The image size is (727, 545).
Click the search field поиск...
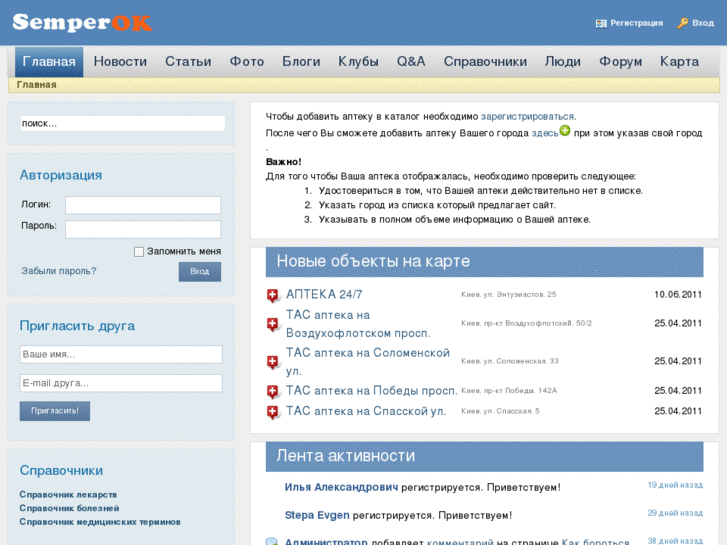tap(122, 123)
